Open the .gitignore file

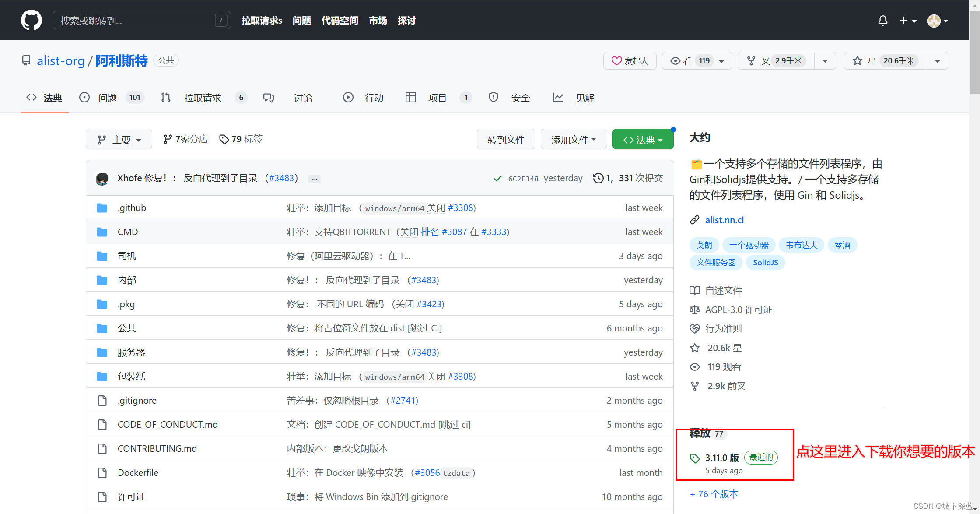[137, 400]
